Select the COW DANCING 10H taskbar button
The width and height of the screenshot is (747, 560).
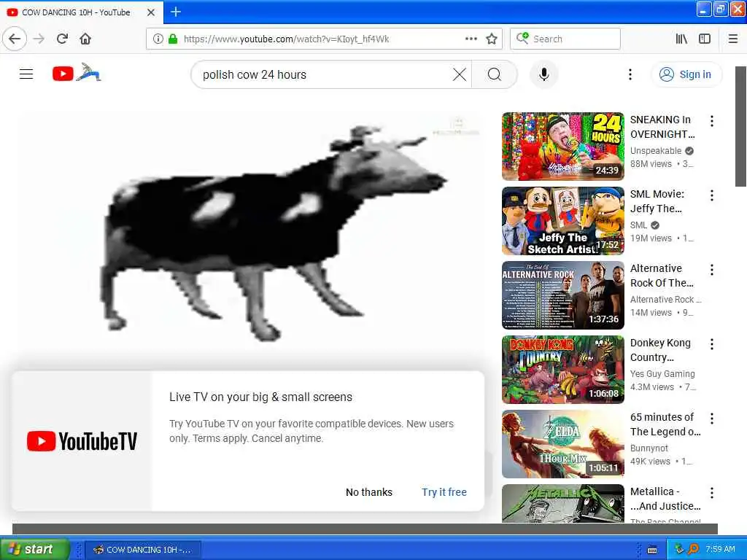(143, 550)
